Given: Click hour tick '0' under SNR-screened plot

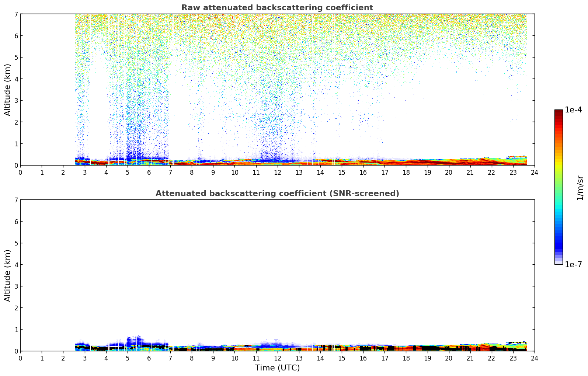Looking at the screenshot, I should (x=20, y=358).
